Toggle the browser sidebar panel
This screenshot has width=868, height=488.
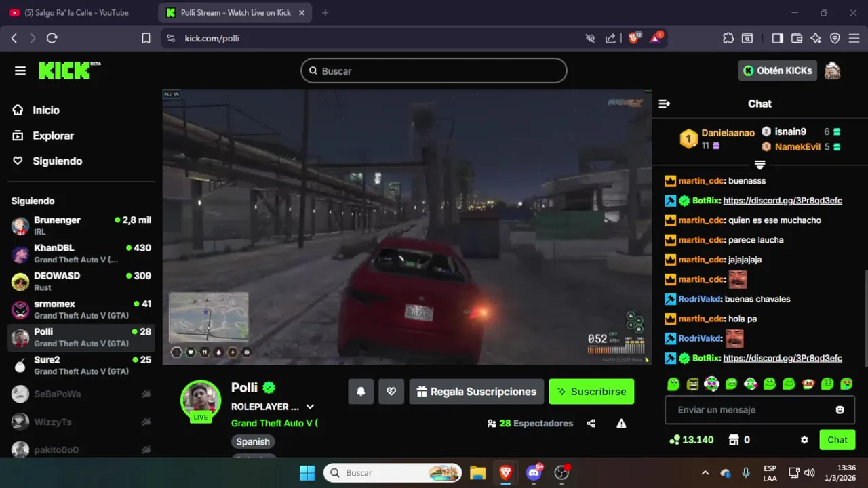(x=777, y=39)
